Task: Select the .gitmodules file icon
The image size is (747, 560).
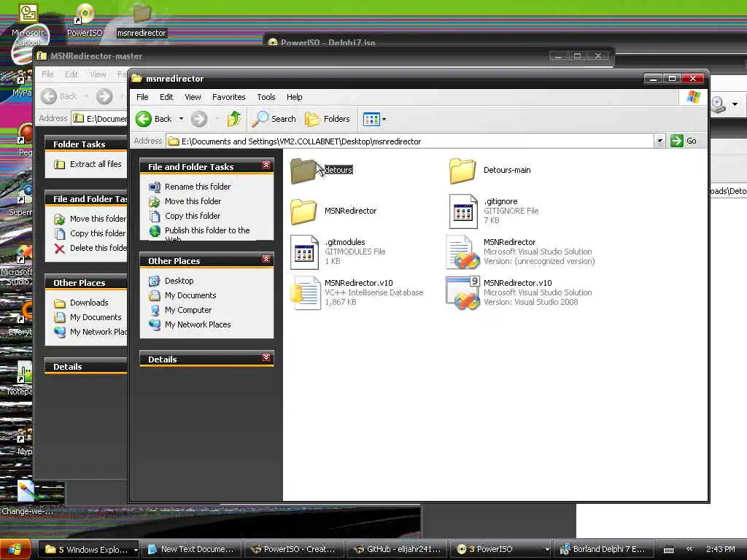Action: [x=304, y=252]
